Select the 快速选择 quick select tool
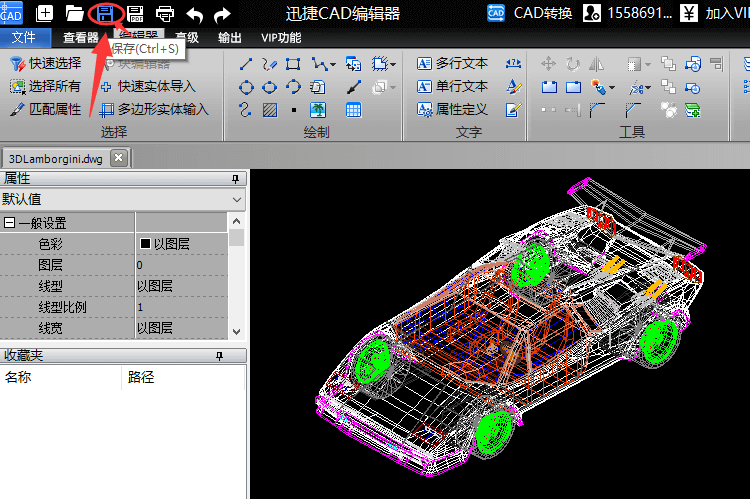 [46, 63]
